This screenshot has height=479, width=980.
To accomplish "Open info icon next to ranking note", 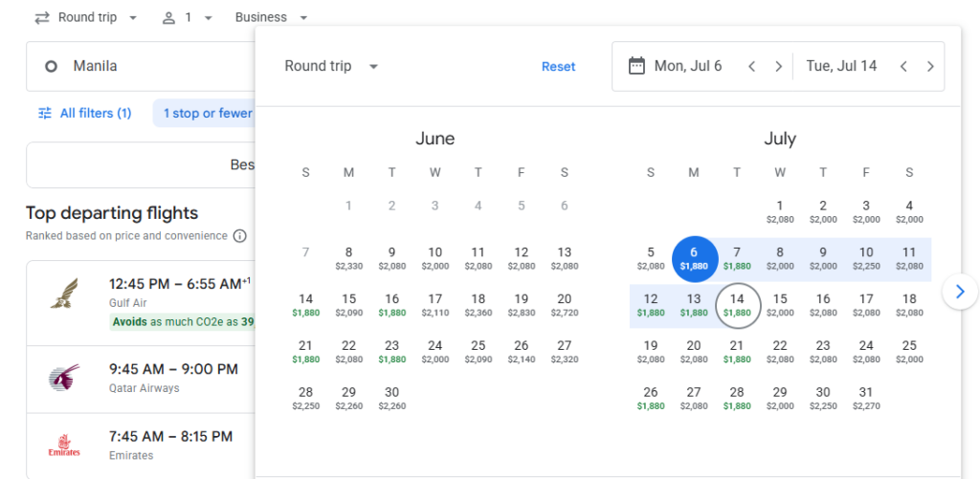I will 239,236.
